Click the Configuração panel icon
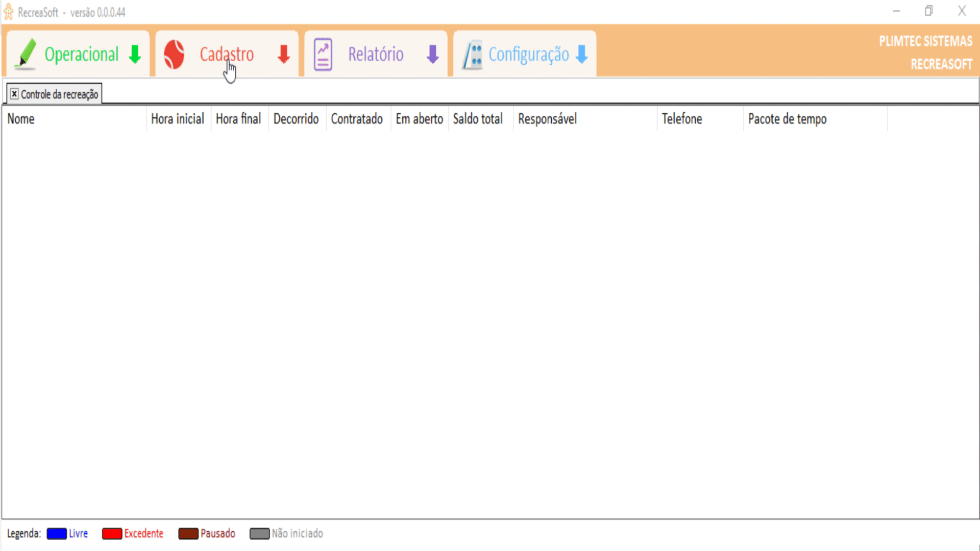Screen dimensions: 980x551 coord(473,55)
